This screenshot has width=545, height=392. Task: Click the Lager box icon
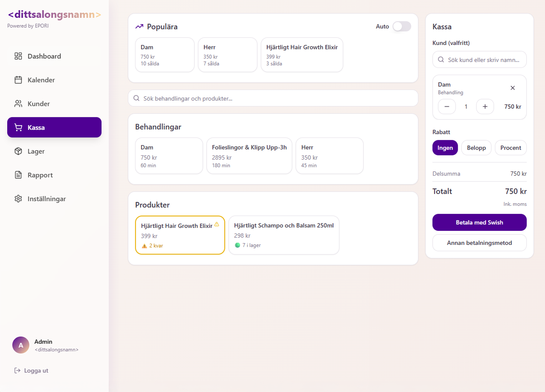(x=18, y=151)
